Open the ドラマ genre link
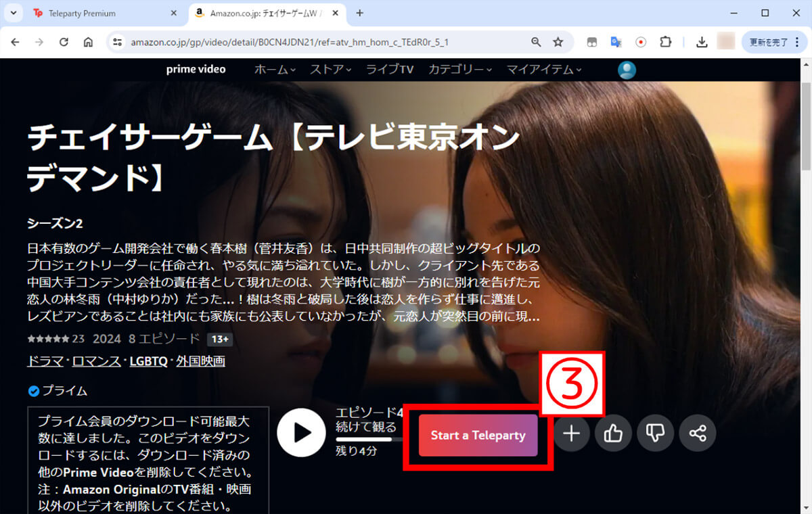The width and height of the screenshot is (812, 514). click(45, 361)
